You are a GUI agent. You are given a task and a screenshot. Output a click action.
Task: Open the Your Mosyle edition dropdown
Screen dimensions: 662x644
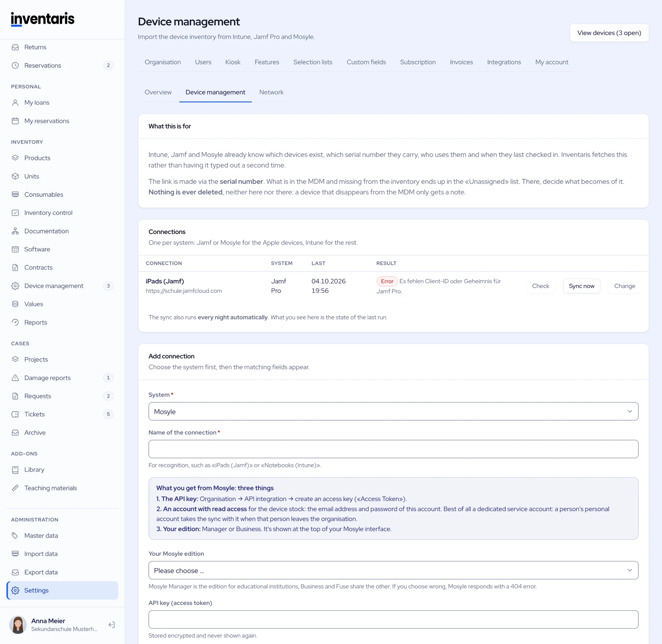click(x=393, y=571)
